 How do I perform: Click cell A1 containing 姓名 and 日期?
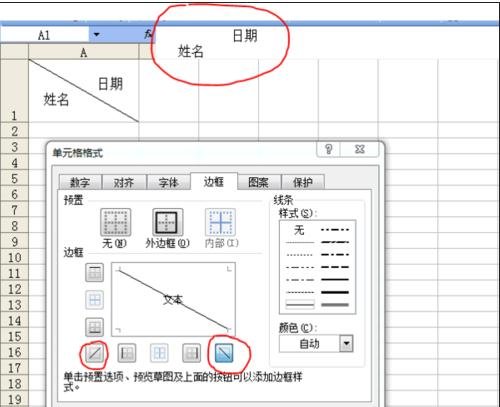click(x=84, y=91)
